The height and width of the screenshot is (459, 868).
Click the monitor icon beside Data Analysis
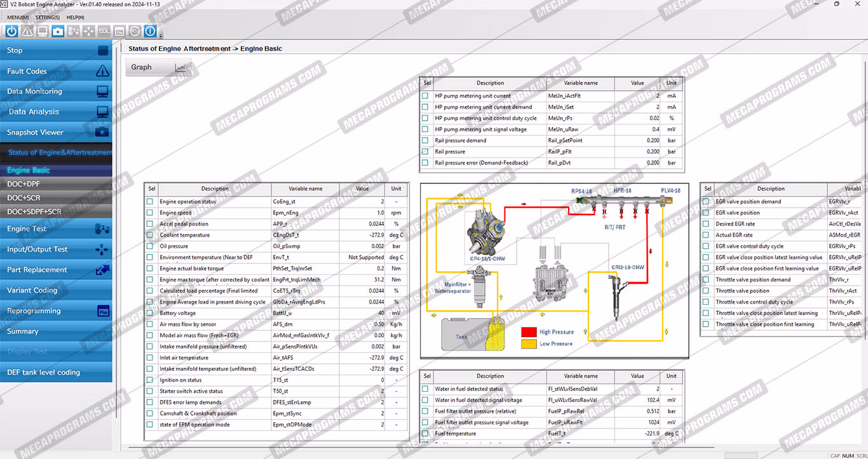[102, 112]
